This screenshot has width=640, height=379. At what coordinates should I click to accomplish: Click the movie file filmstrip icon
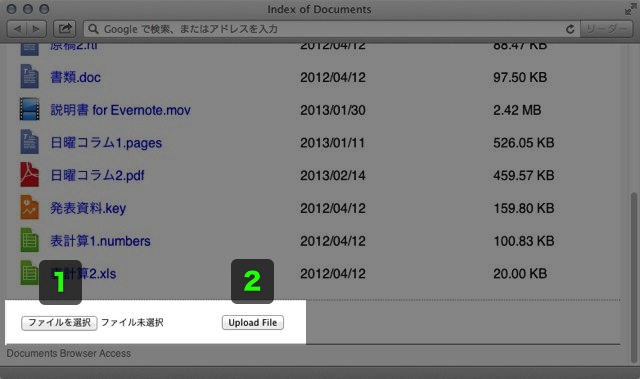point(29,109)
